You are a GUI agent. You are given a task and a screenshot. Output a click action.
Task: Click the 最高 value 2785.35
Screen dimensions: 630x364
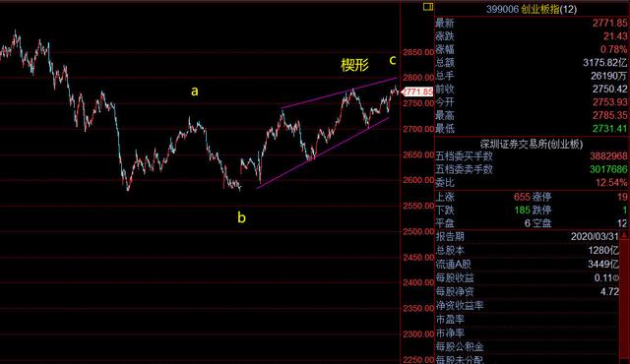pyautogui.click(x=609, y=115)
